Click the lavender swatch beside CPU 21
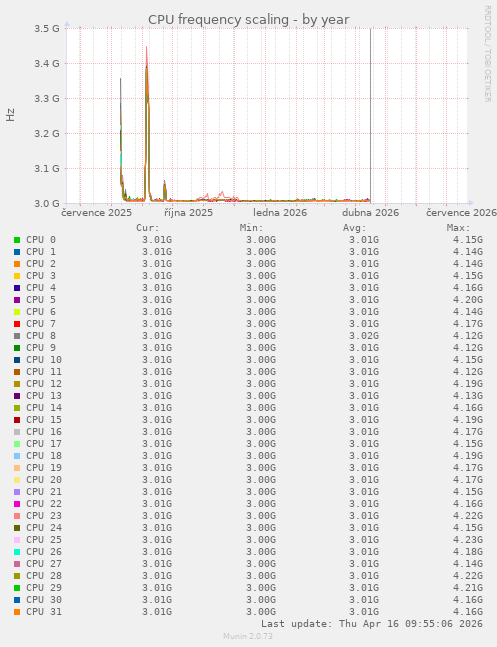The image size is (497, 647). (x=17, y=491)
